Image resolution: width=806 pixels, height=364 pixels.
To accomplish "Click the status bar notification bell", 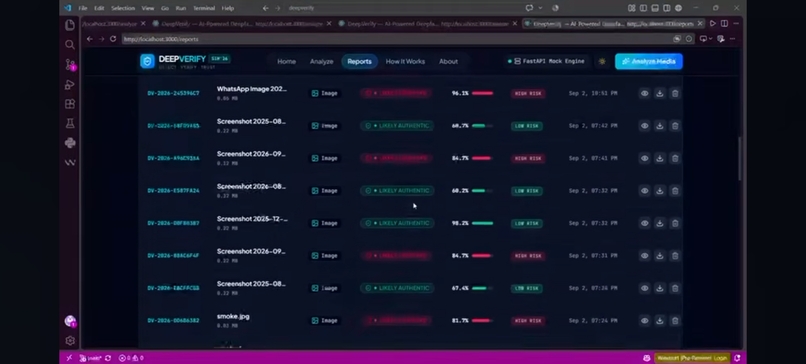I will pos(737,358).
